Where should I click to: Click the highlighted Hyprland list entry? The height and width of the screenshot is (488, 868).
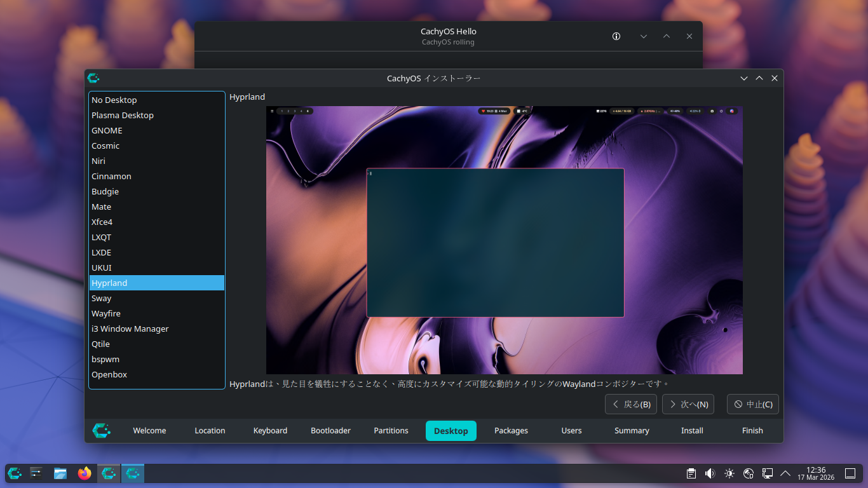(x=157, y=283)
